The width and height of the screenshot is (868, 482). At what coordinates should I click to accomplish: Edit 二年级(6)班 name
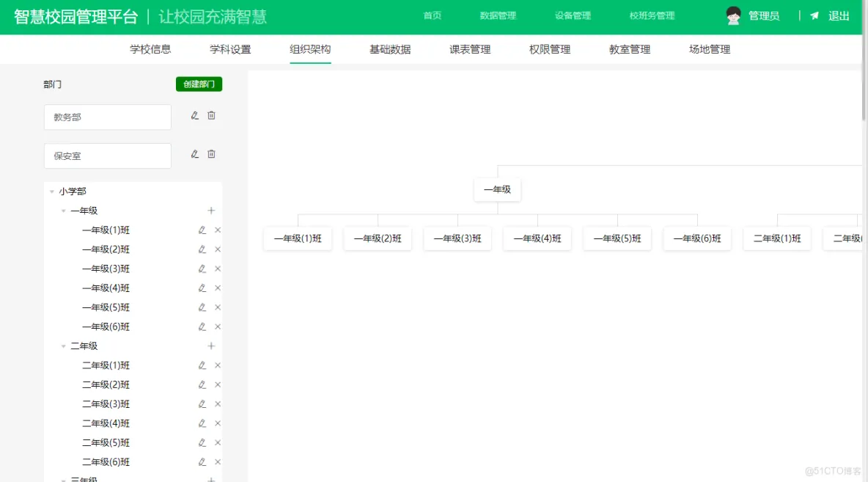202,463
